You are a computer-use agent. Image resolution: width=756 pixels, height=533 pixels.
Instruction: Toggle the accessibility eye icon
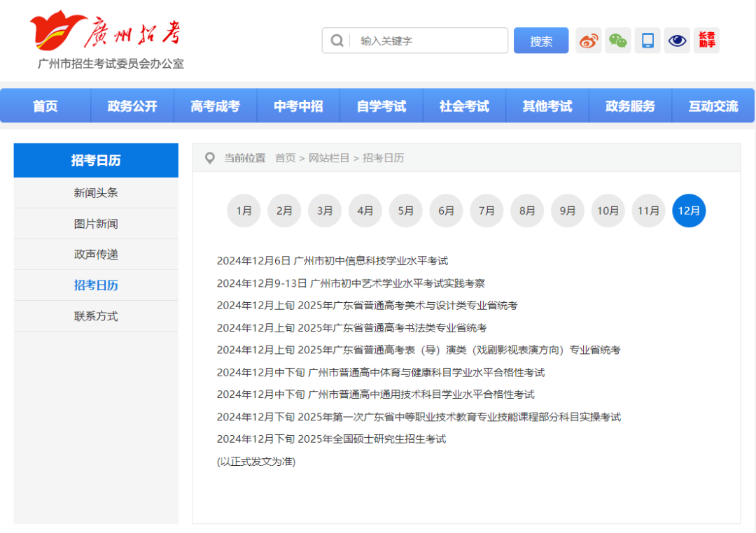[x=677, y=41]
